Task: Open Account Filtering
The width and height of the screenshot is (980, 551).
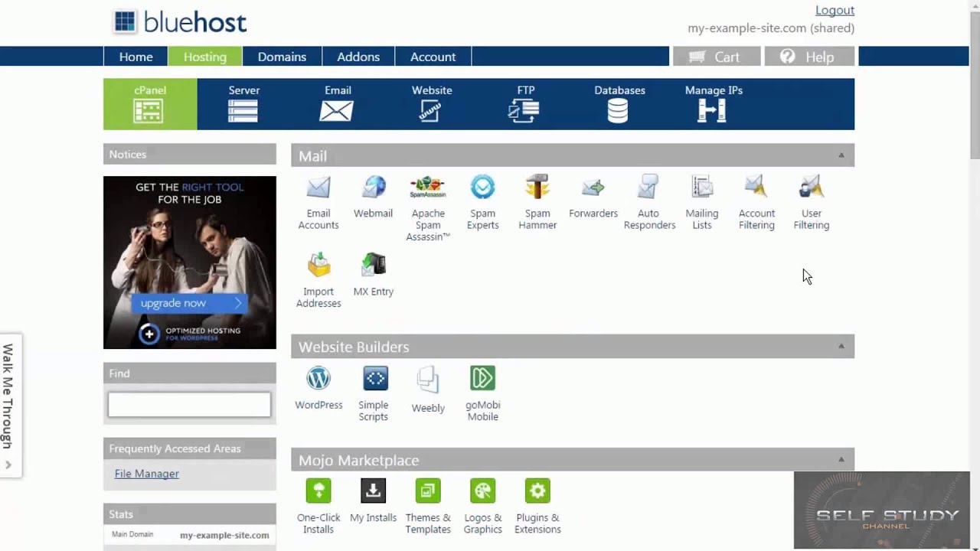Action: pyautogui.click(x=756, y=203)
